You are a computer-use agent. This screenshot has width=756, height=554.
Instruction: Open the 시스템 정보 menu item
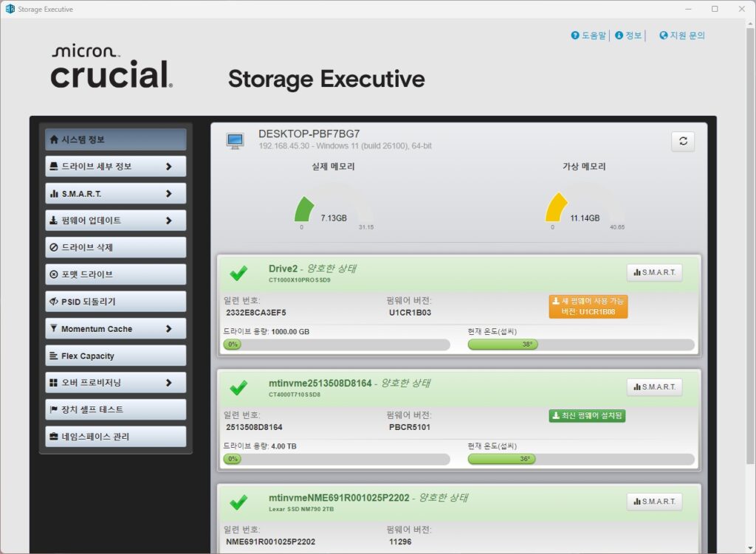coord(116,139)
